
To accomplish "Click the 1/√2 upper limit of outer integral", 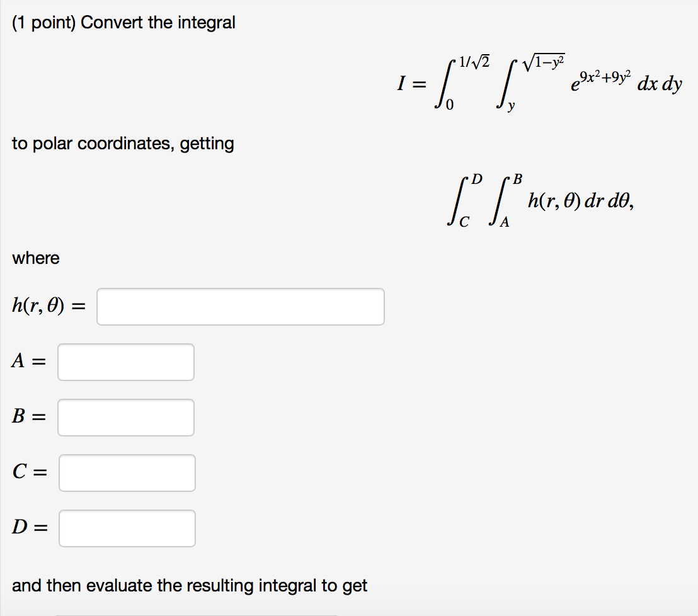I will 474,62.
